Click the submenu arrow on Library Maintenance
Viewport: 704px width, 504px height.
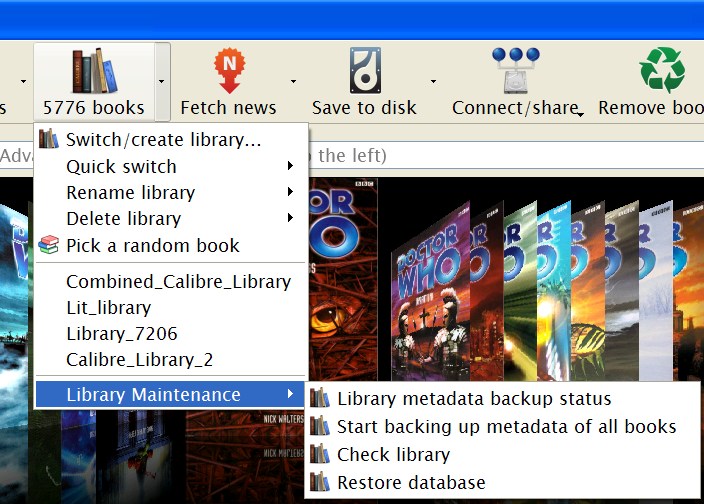[x=290, y=394]
